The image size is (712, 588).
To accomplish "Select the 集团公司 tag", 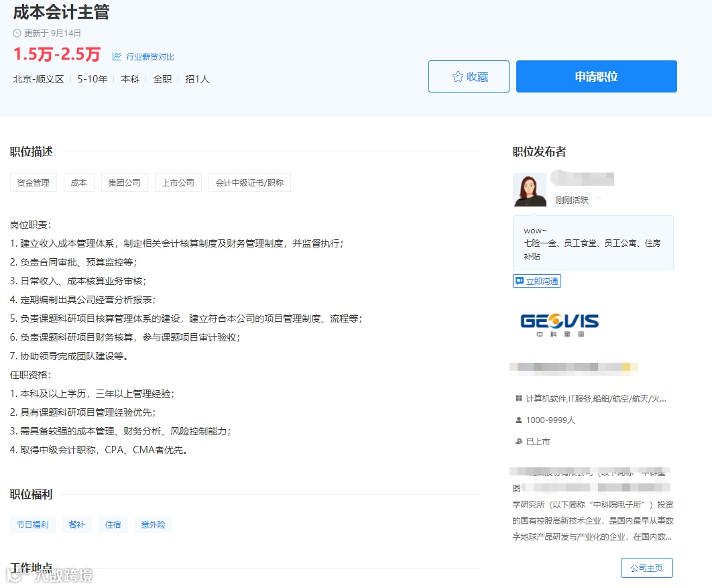I will click(x=125, y=182).
